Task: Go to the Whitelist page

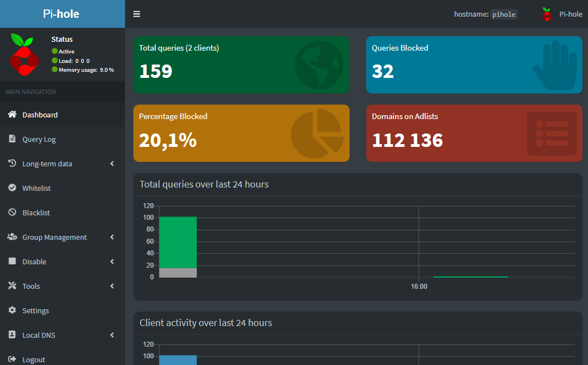Action: (62, 188)
